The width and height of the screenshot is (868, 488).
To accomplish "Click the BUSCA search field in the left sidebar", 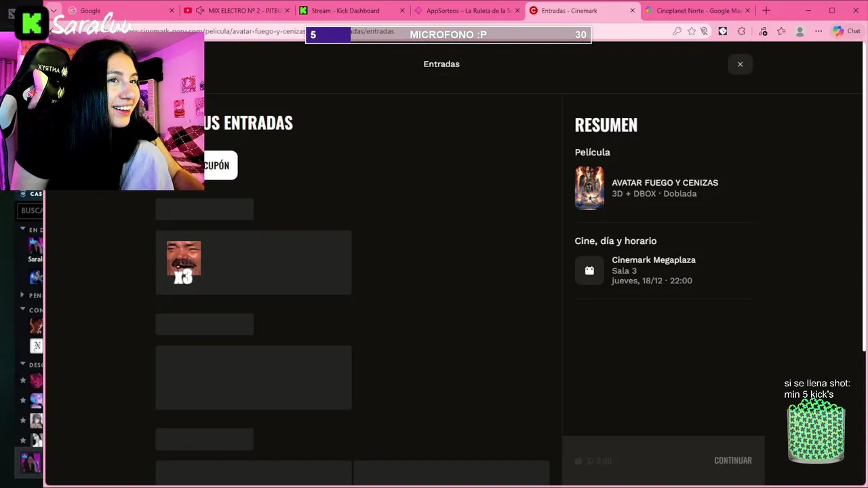I will pos(30,211).
